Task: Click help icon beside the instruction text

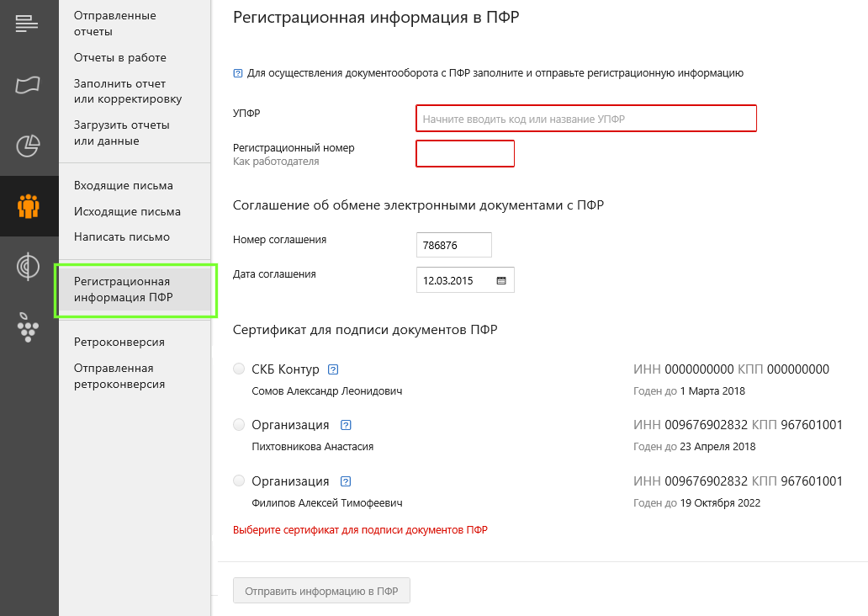Action: coord(238,73)
